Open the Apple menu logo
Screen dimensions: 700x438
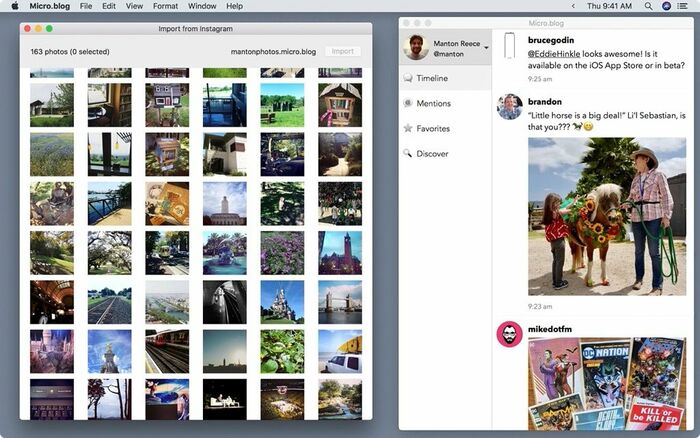[15, 6]
